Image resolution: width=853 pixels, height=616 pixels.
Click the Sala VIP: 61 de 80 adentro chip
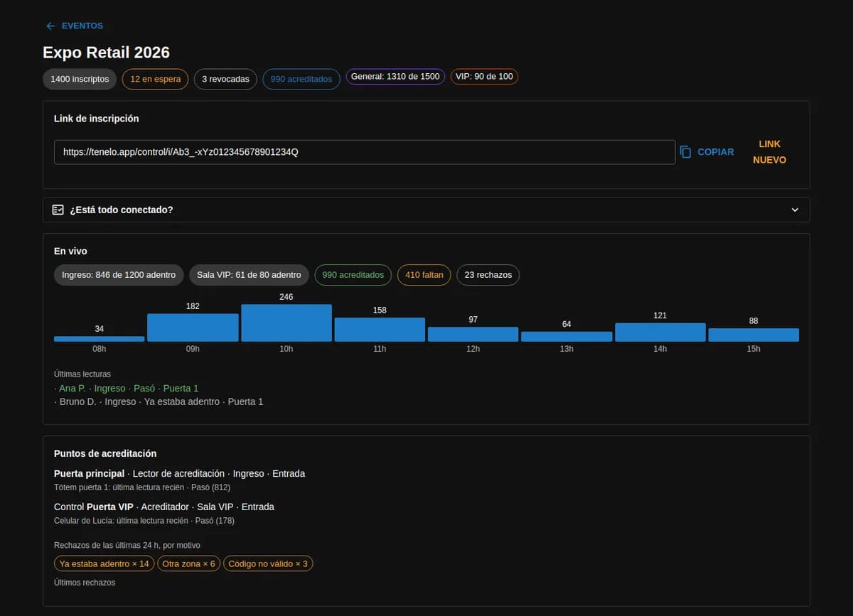pyautogui.click(x=249, y=275)
